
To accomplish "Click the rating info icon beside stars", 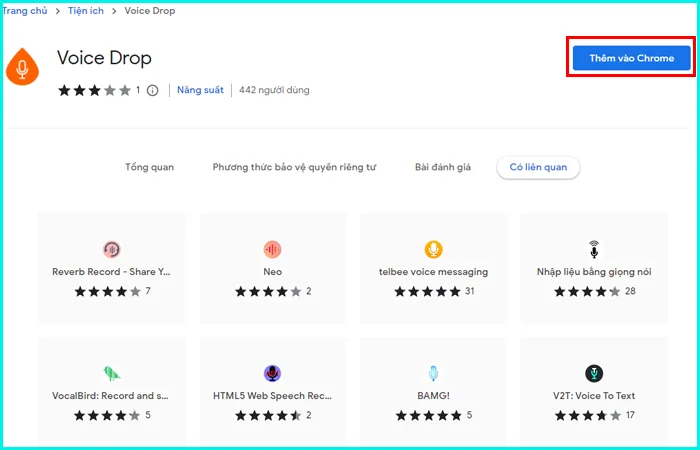I will 153,90.
